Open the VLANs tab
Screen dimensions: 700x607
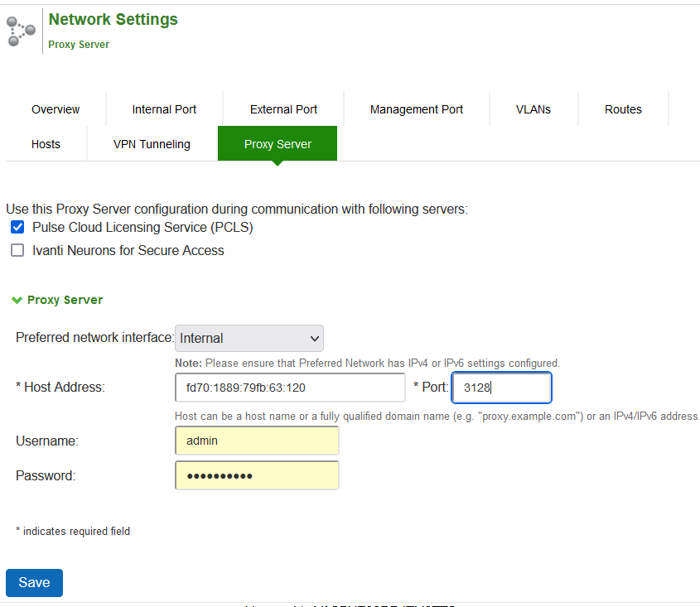533,109
